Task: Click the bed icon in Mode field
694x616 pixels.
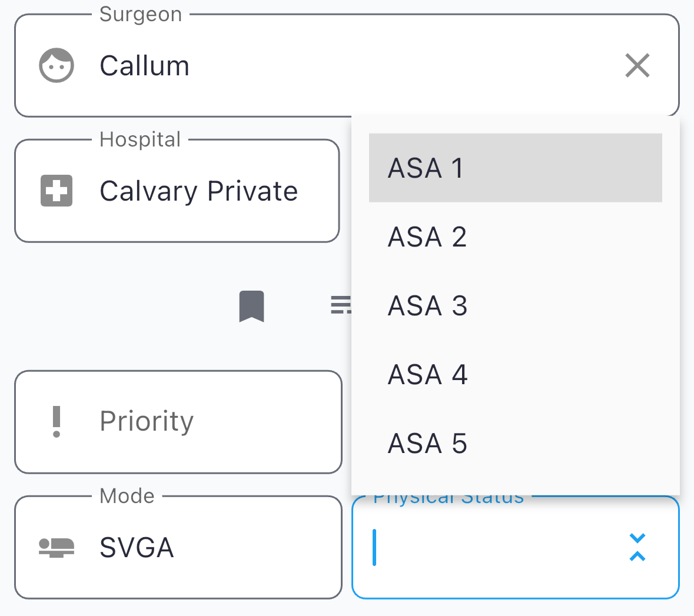Action: (x=57, y=547)
